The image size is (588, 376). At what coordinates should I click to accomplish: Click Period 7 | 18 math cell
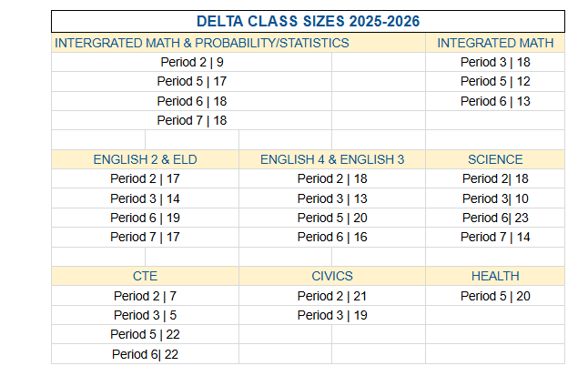tap(191, 120)
